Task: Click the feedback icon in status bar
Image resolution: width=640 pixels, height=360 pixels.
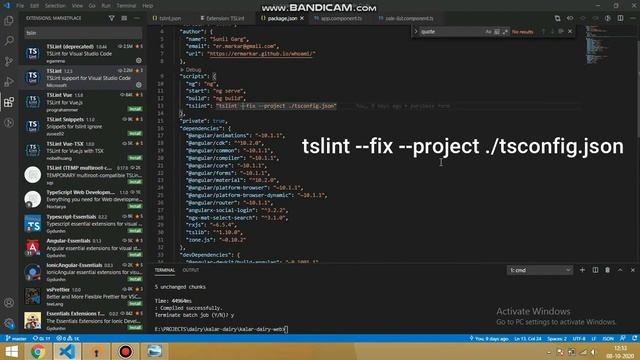Action: click(x=622, y=338)
